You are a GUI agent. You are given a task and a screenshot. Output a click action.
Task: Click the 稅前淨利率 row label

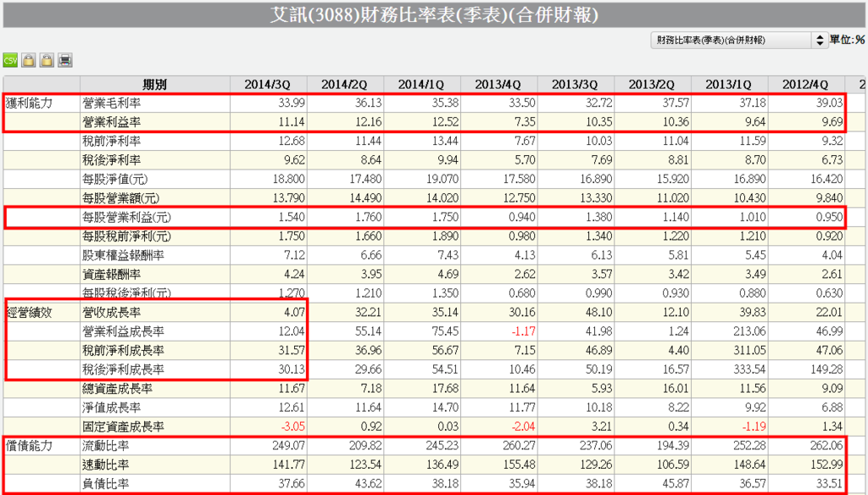coord(111,142)
